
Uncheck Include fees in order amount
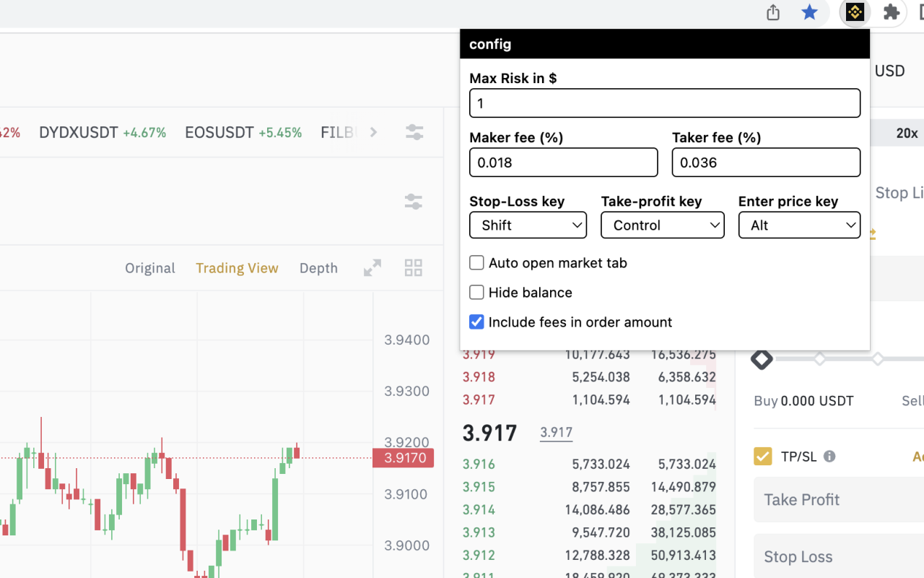click(x=476, y=322)
